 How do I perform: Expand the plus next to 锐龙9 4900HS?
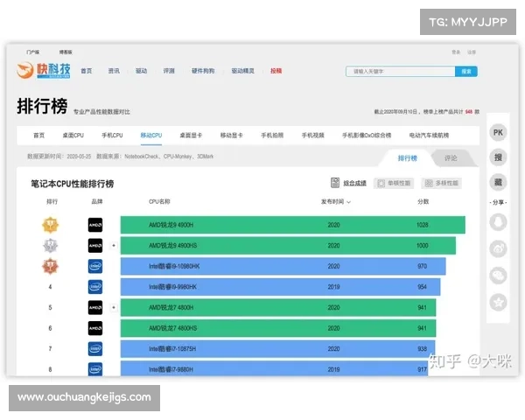114,246
